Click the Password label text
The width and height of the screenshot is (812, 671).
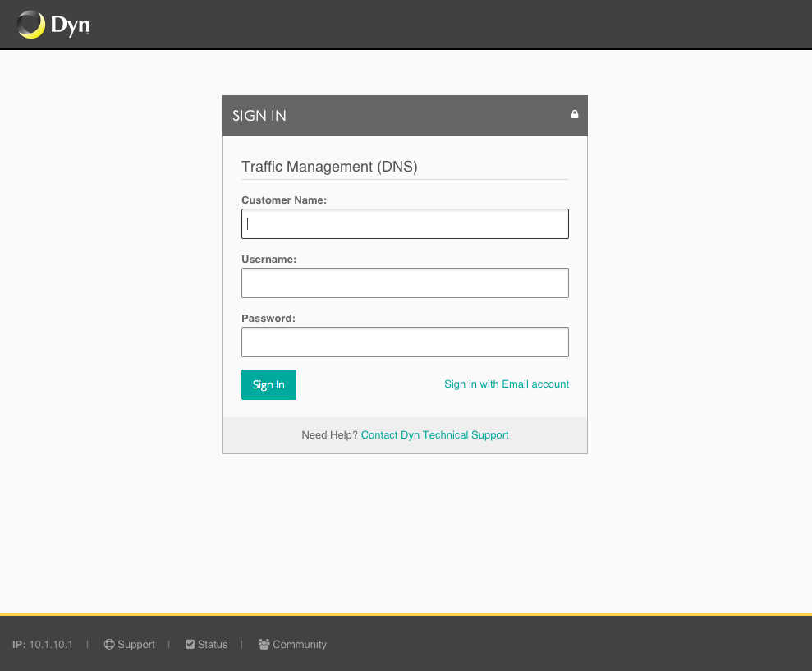(x=268, y=318)
